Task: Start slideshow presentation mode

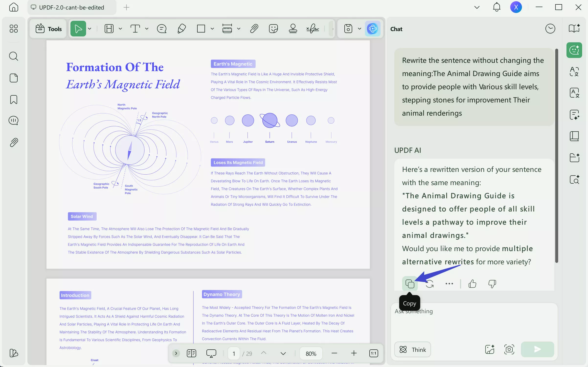Action: (211, 353)
